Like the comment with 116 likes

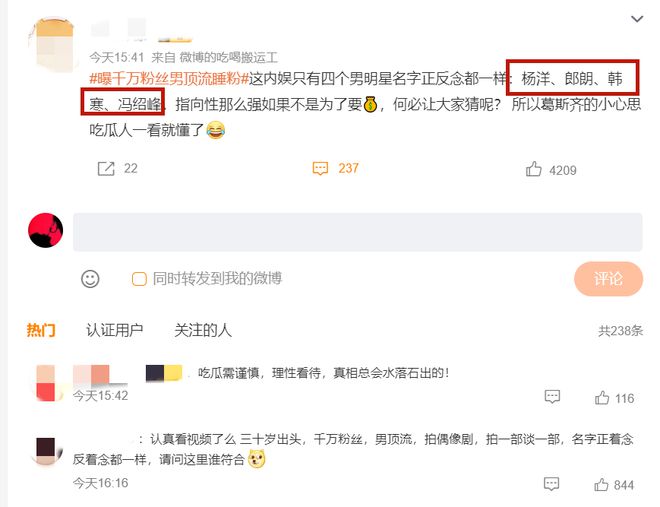[x=602, y=398]
